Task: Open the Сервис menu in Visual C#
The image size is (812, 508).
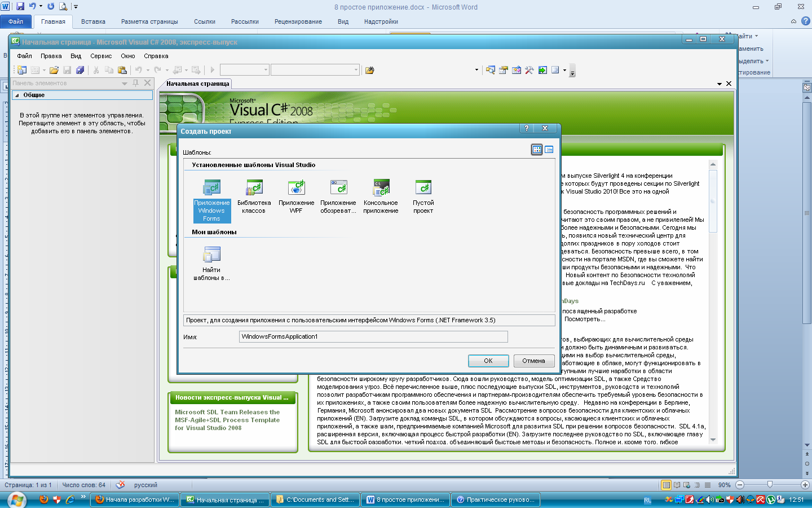Action: point(101,56)
